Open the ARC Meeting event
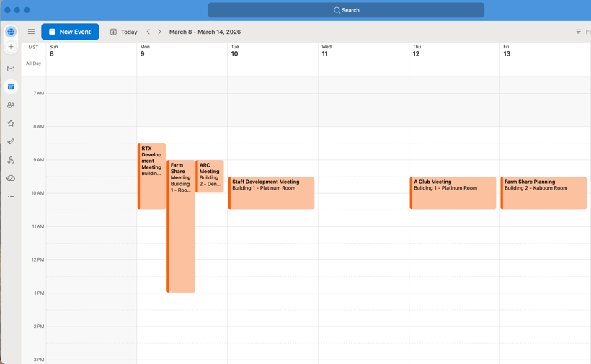 pos(210,176)
